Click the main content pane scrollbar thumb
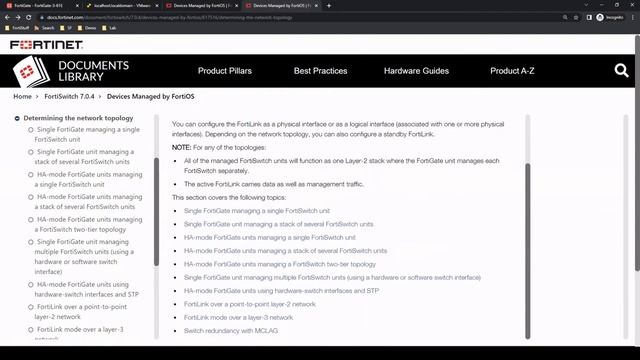Viewport: 640px width, 360px height. tap(528, 251)
